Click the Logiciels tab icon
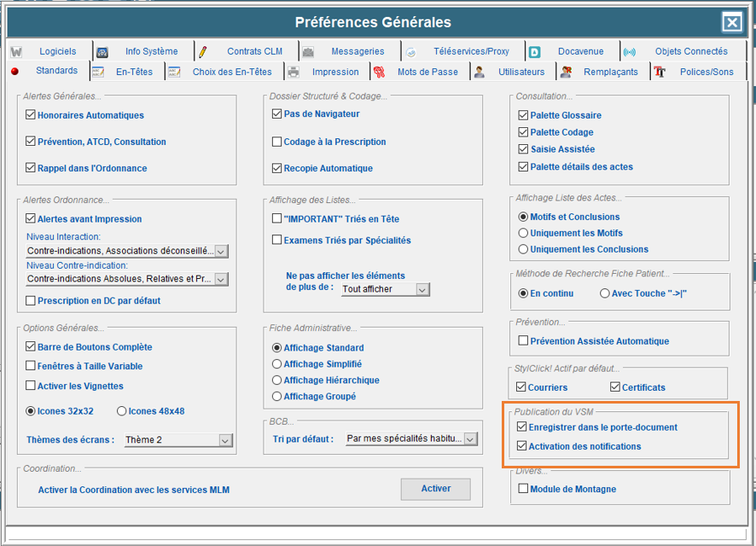The width and height of the screenshot is (756, 546). [16, 52]
